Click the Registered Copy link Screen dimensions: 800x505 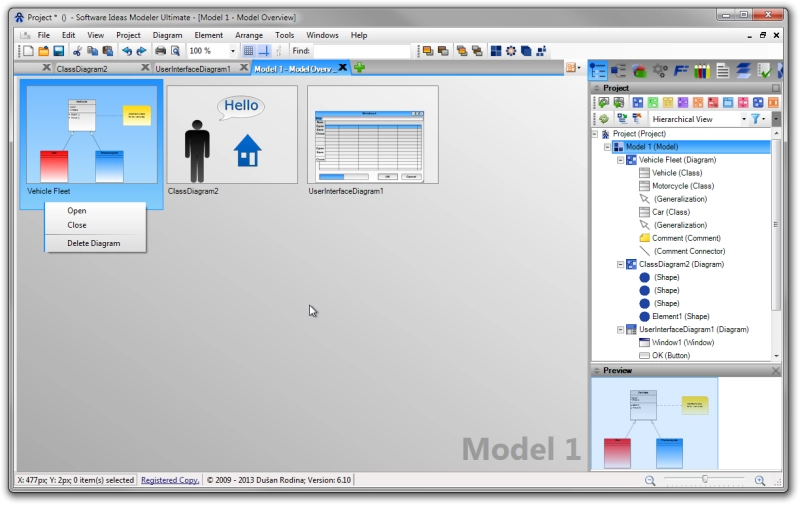[170, 480]
